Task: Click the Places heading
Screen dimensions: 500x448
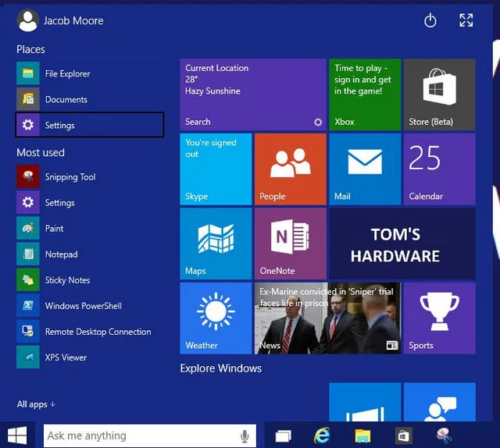Action: [30, 49]
